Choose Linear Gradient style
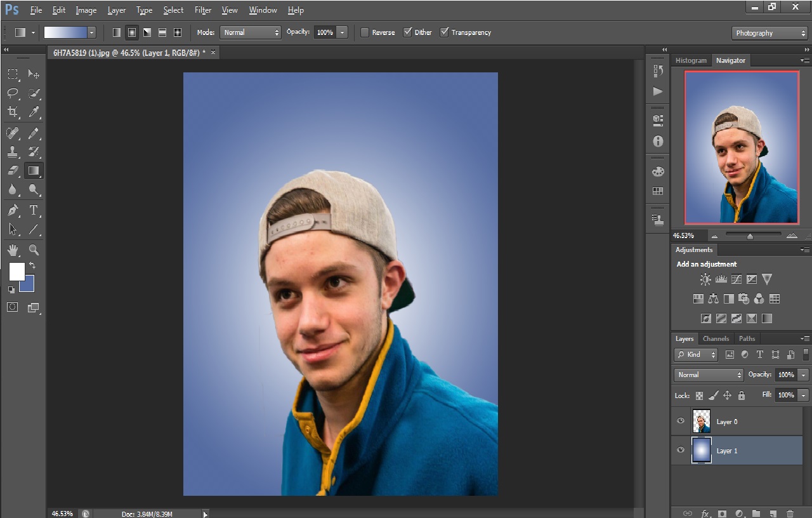Image resolution: width=812 pixels, height=518 pixels. tap(117, 32)
